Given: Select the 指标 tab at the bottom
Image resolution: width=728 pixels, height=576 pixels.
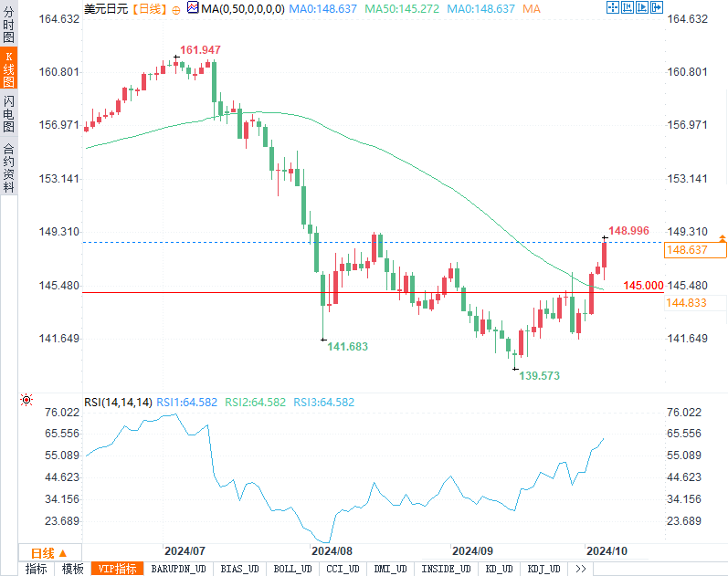Looking at the screenshot, I should click(x=37, y=569).
